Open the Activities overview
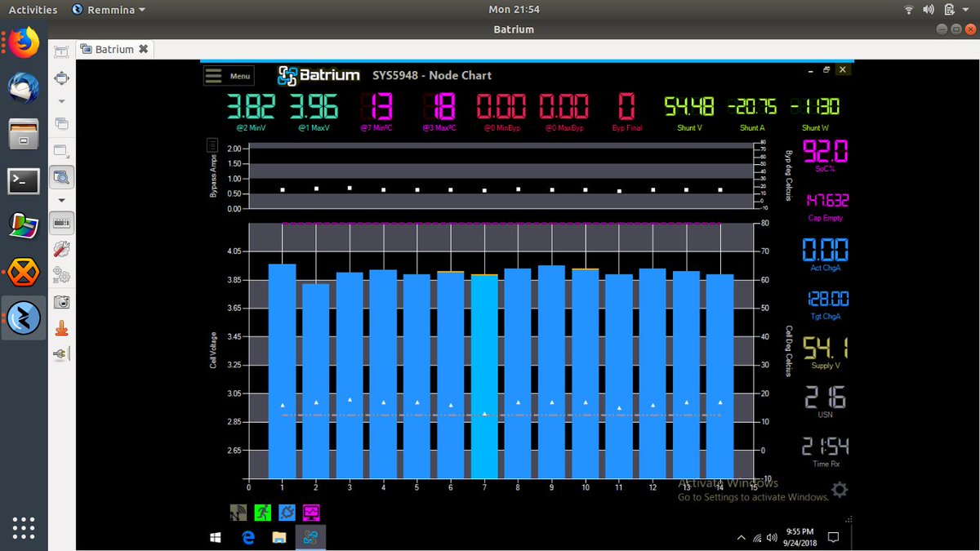The image size is (980, 551). click(x=33, y=10)
